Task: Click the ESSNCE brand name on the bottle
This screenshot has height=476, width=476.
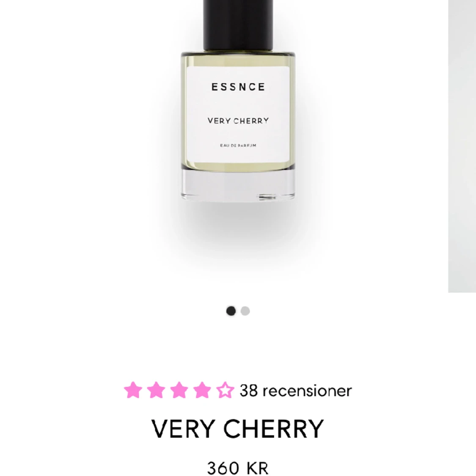Action: 238,87
